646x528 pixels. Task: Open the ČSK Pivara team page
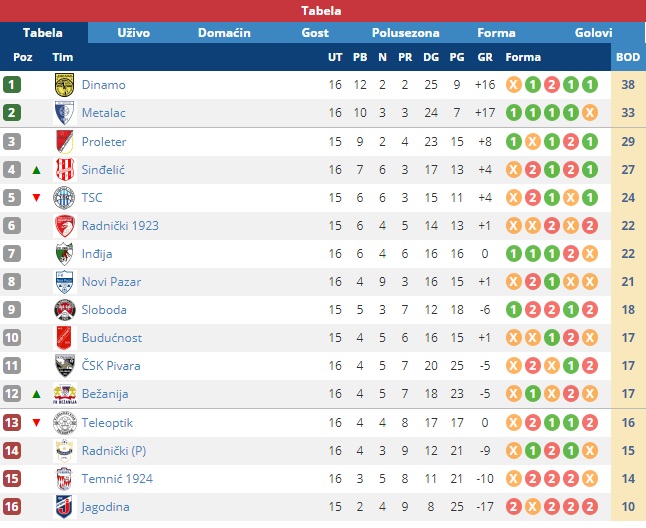coord(111,366)
